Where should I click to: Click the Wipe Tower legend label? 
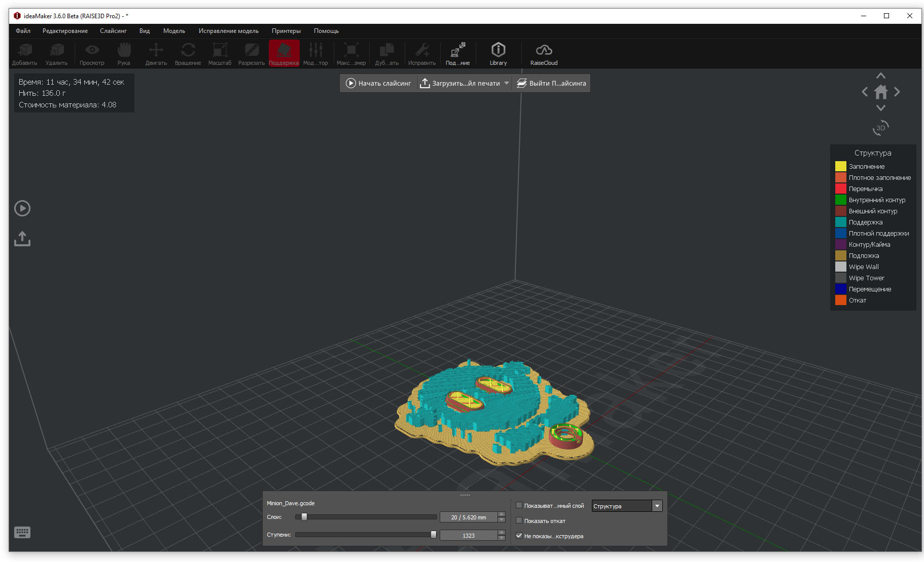[x=866, y=278]
